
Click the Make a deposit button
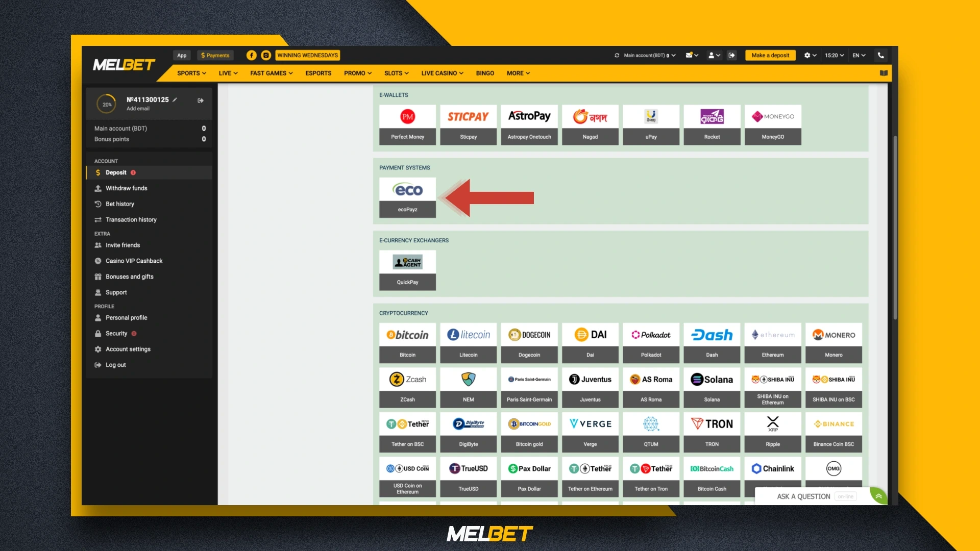tap(770, 55)
